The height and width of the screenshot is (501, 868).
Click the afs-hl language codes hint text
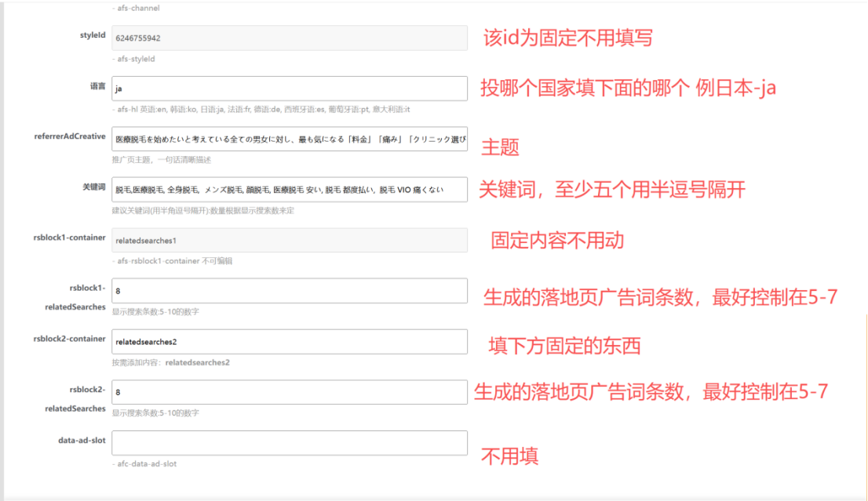[263, 110]
